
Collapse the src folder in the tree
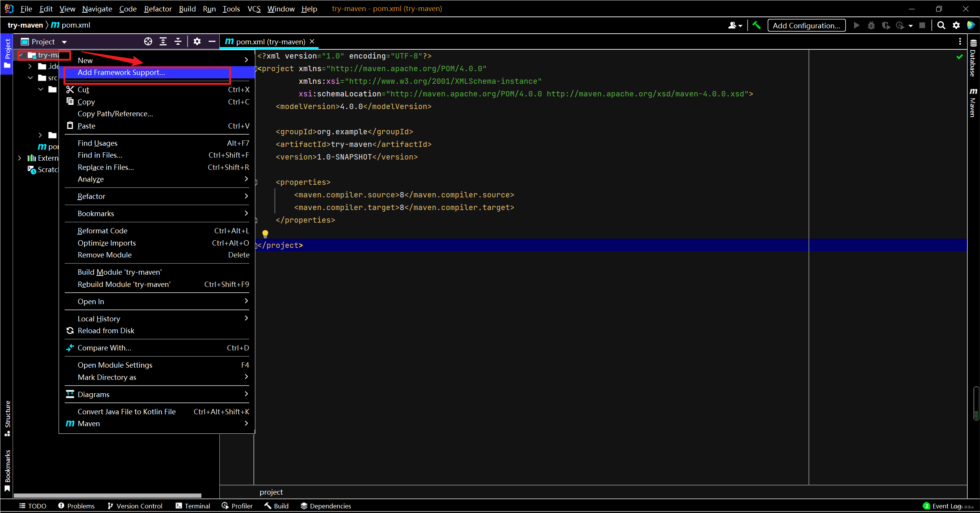pos(30,78)
